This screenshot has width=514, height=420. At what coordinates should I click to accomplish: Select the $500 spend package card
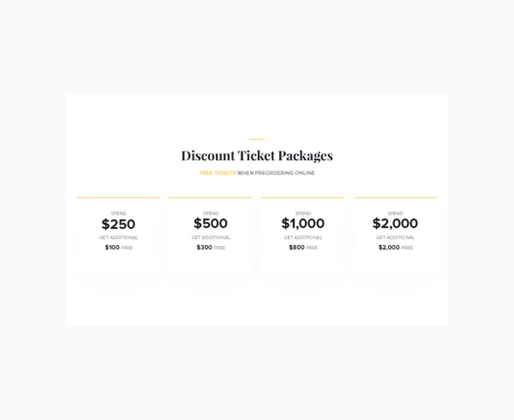(x=210, y=234)
